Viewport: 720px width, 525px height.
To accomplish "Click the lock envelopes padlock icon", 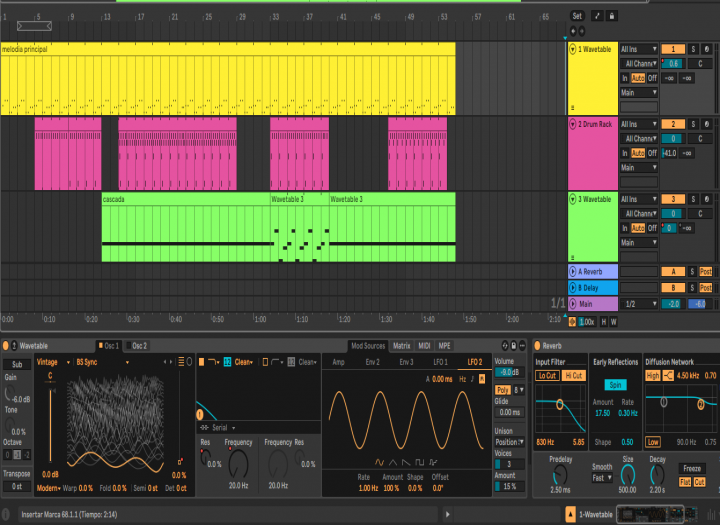I will click(x=612, y=16).
